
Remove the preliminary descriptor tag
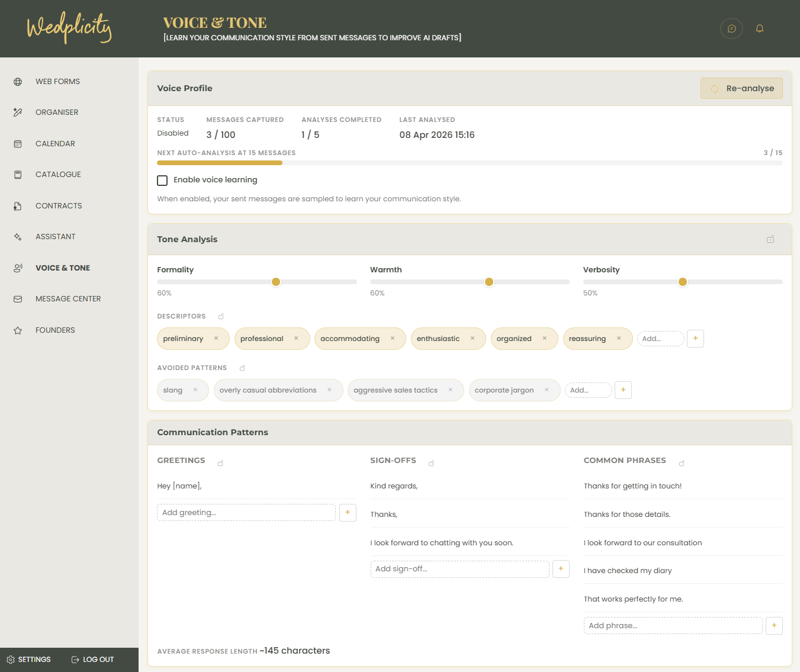(x=216, y=339)
